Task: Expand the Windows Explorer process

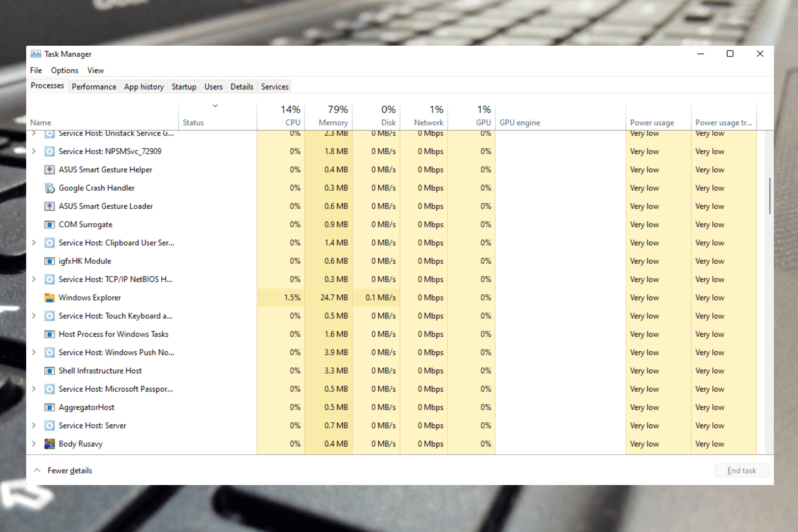Action: point(34,298)
